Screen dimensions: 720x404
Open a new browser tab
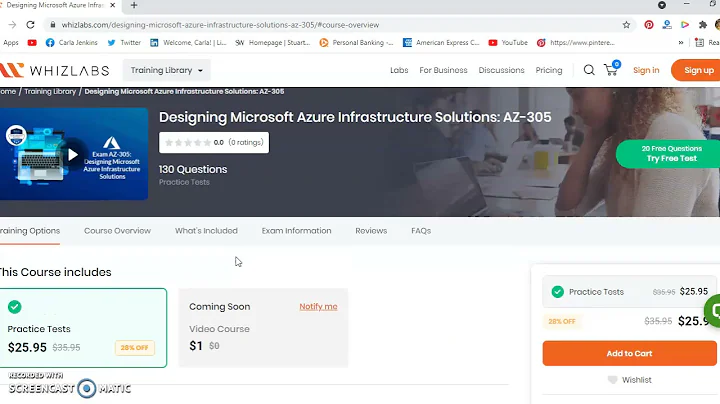[x=134, y=5]
